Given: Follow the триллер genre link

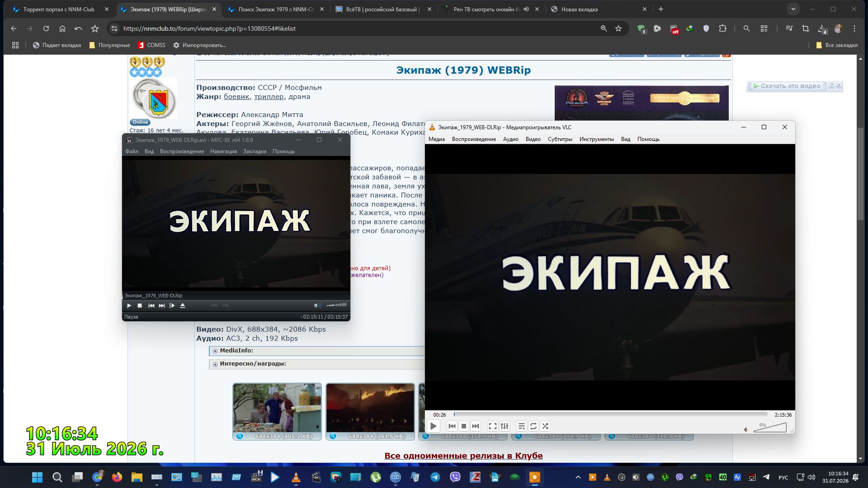Looking at the screenshot, I should 269,97.
